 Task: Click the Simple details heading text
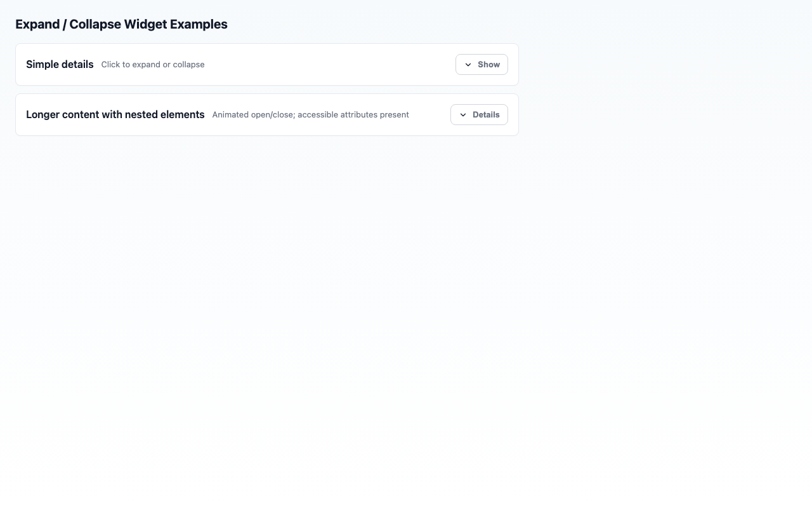tap(60, 64)
